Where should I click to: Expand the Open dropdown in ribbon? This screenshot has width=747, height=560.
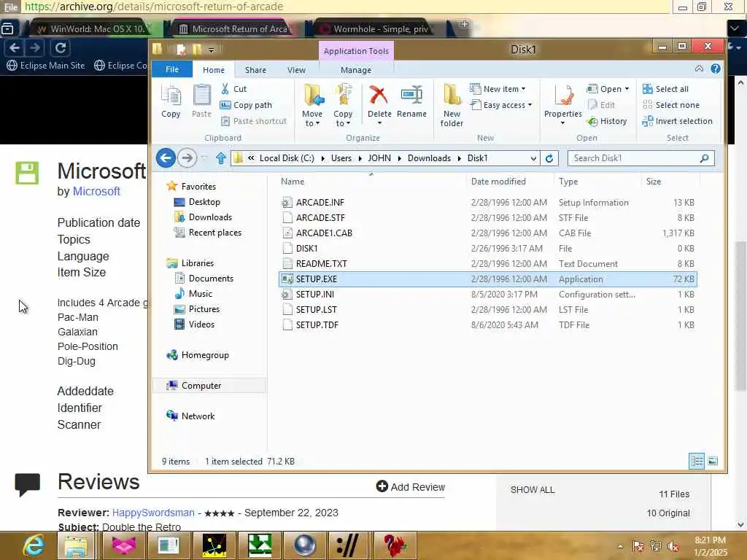(x=608, y=89)
